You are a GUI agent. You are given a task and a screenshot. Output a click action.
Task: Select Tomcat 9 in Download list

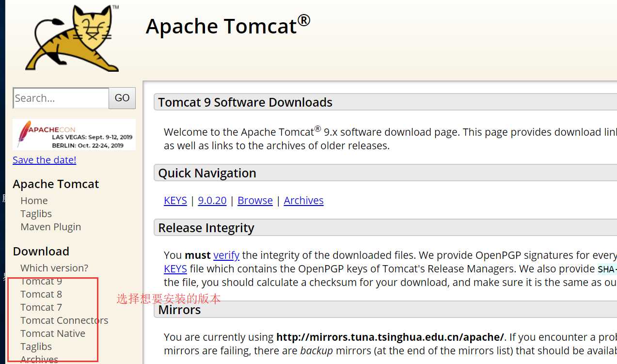pyautogui.click(x=41, y=281)
